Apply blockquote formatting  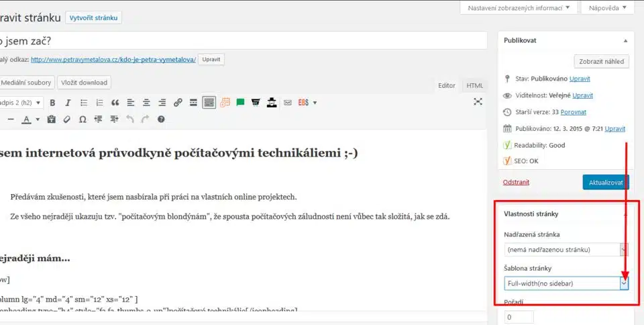tap(115, 103)
